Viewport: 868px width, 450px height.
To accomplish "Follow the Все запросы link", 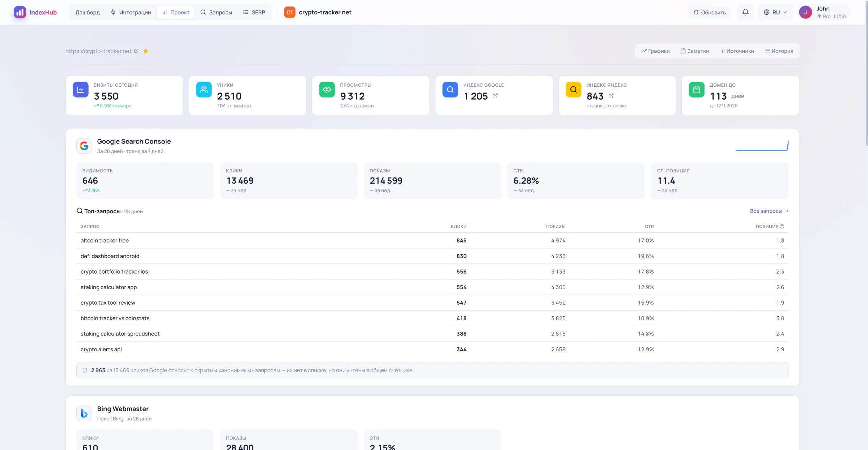I will click(769, 211).
